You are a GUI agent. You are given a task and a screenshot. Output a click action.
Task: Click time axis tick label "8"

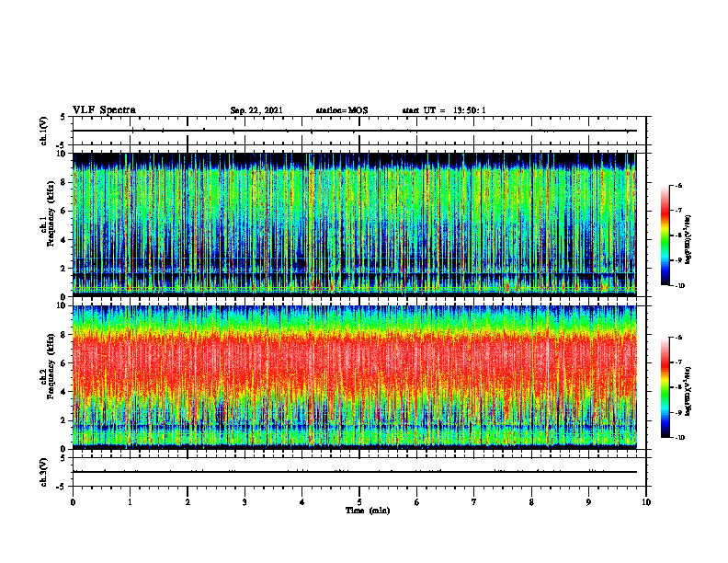click(531, 502)
